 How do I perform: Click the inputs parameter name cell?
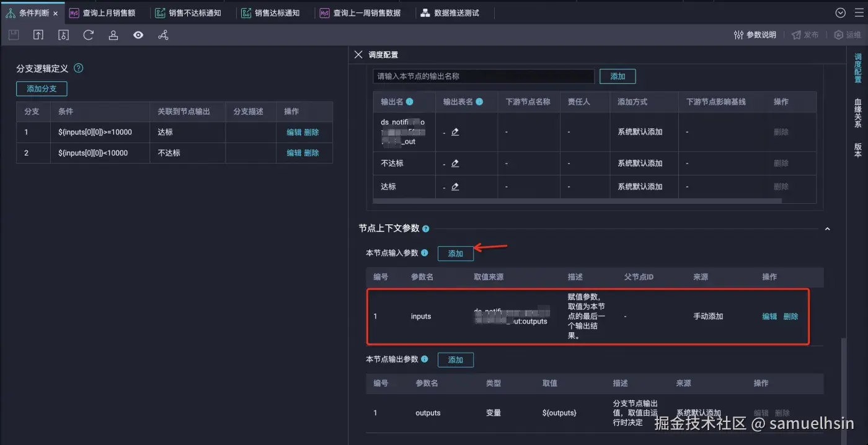(x=421, y=316)
